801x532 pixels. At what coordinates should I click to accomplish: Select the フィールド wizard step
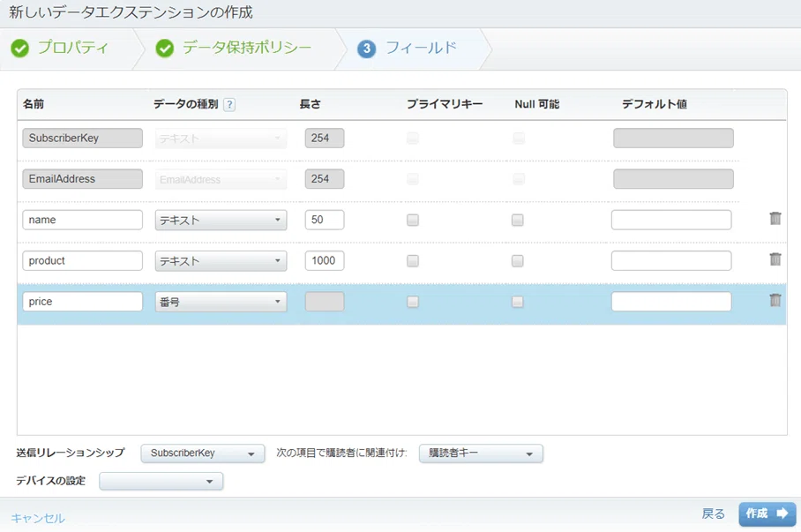[421, 48]
